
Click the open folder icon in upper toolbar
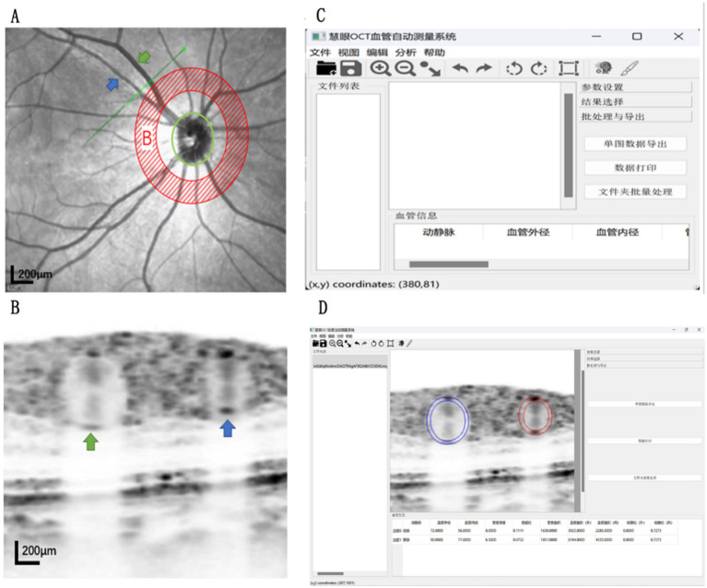tap(325, 68)
